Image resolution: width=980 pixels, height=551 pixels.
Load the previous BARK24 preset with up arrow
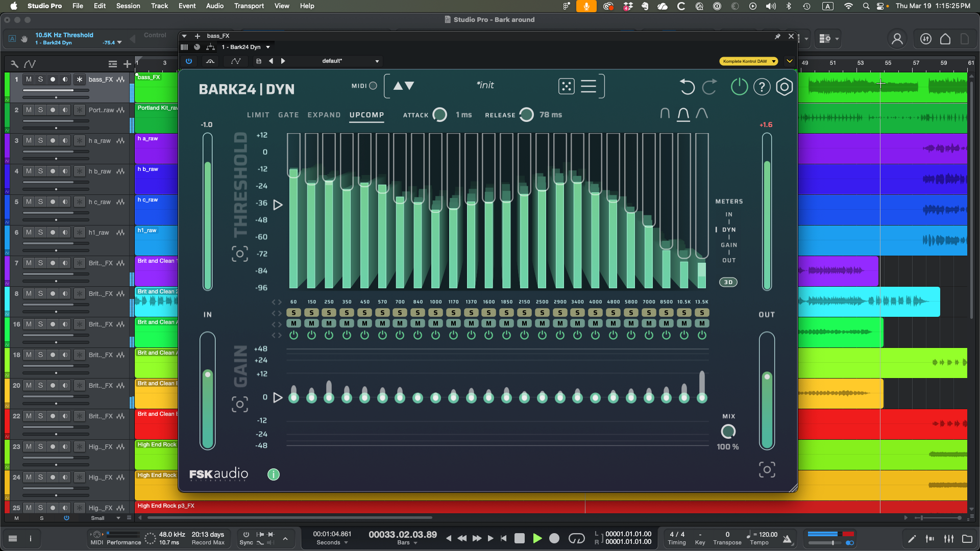tap(398, 86)
